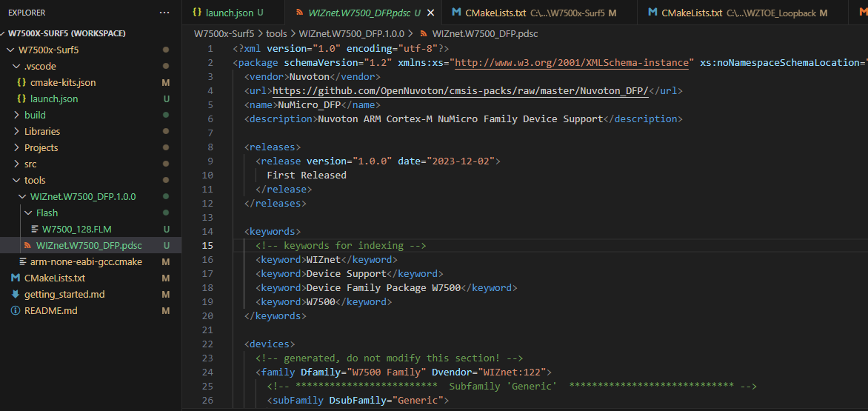Viewport: 868px width, 411px height.
Task: Switch to the launch.json tab
Action: pyautogui.click(x=233, y=12)
